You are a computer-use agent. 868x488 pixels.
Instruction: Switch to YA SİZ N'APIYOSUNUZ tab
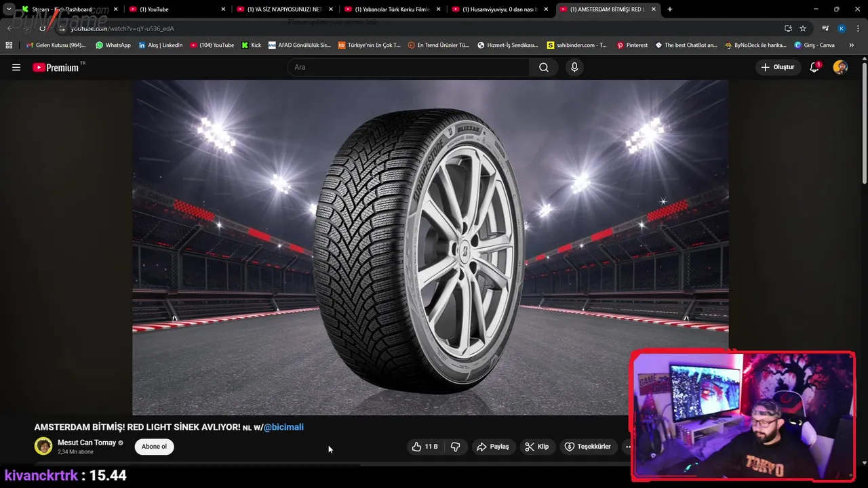[x=284, y=9]
